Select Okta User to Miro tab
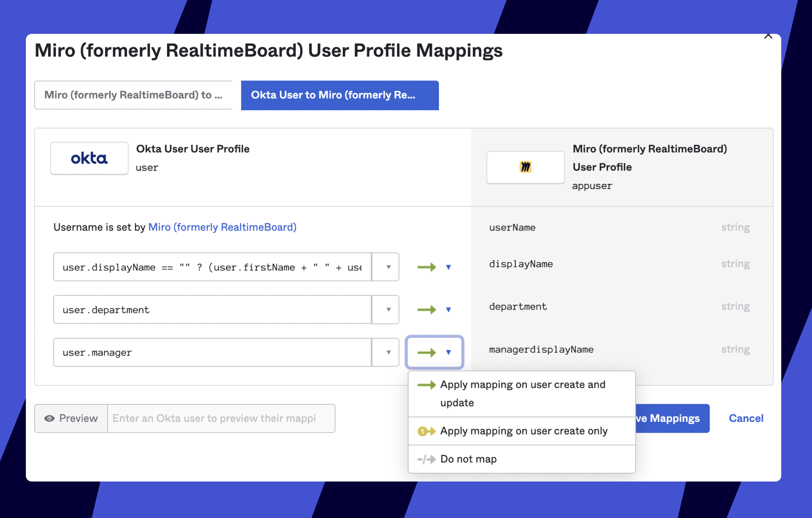This screenshot has width=812, height=518. 340,95
